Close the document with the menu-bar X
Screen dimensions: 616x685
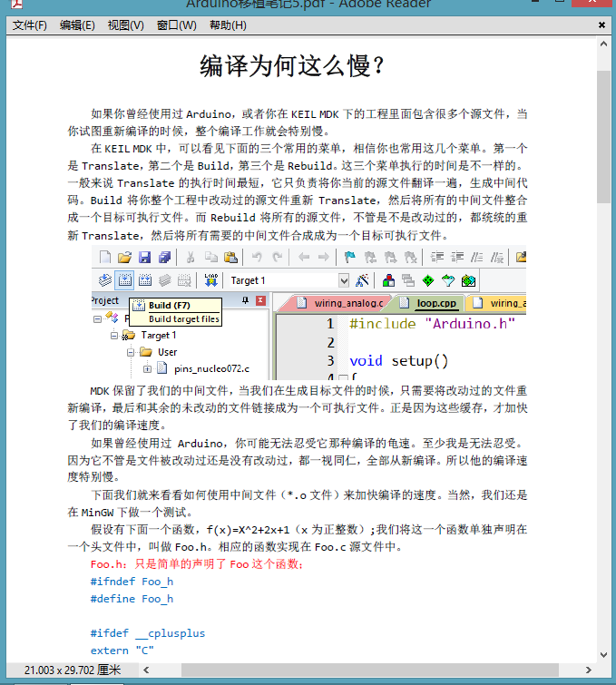(x=602, y=25)
